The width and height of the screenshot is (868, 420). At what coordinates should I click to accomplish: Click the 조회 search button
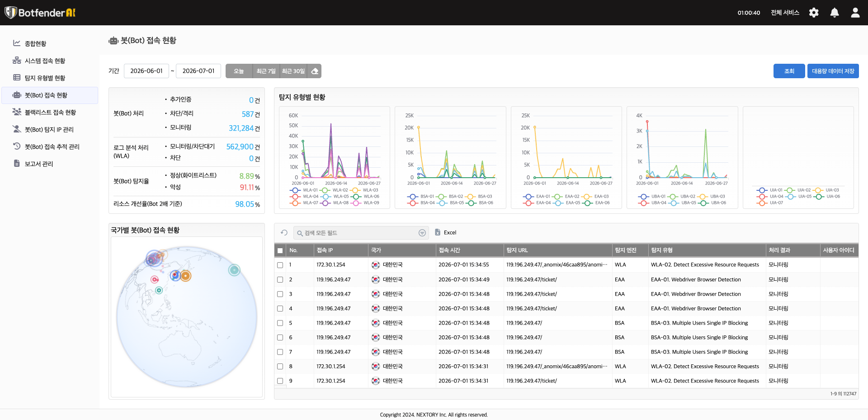789,71
